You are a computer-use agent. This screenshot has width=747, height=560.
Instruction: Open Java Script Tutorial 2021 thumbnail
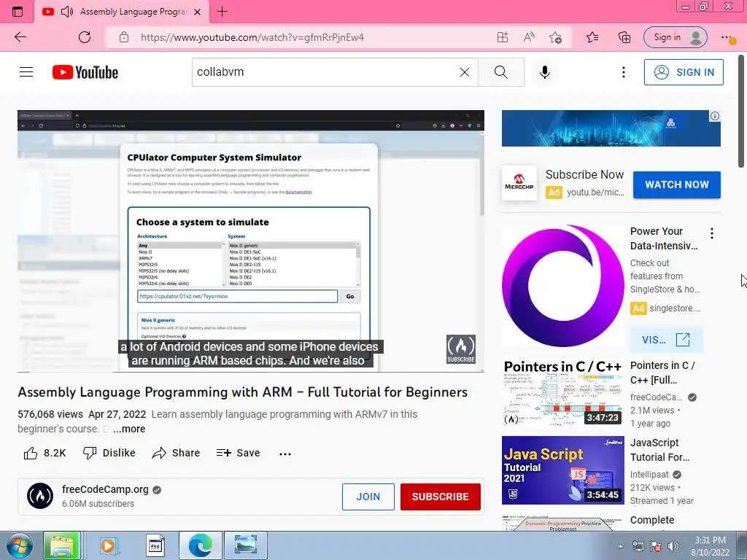click(562, 470)
